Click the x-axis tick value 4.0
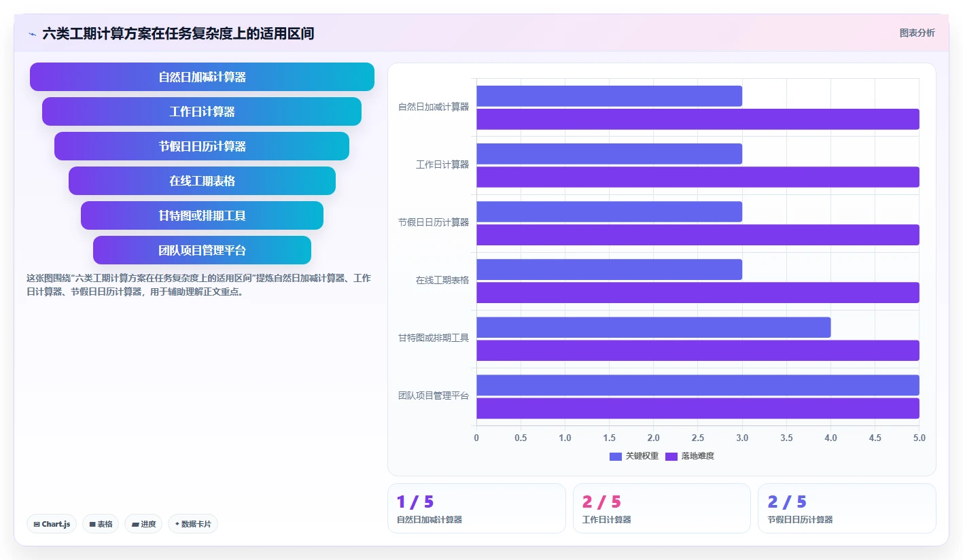The image size is (963, 560). [x=830, y=438]
